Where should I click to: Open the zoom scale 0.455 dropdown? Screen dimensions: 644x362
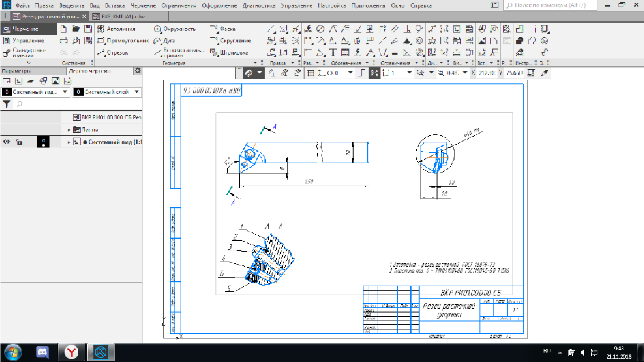tap(465, 73)
